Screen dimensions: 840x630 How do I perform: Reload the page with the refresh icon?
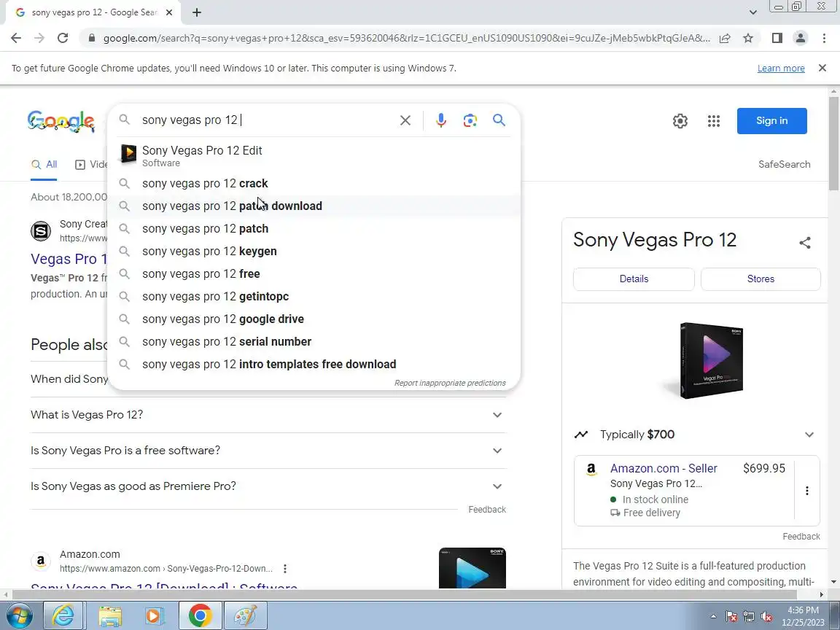point(63,38)
